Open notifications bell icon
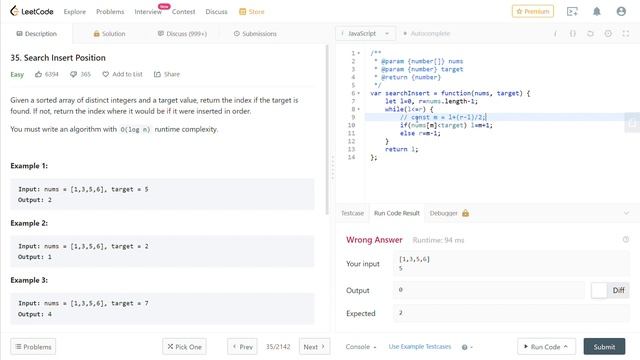The width and height of the screenshot is (640, 360). point(597,11)
